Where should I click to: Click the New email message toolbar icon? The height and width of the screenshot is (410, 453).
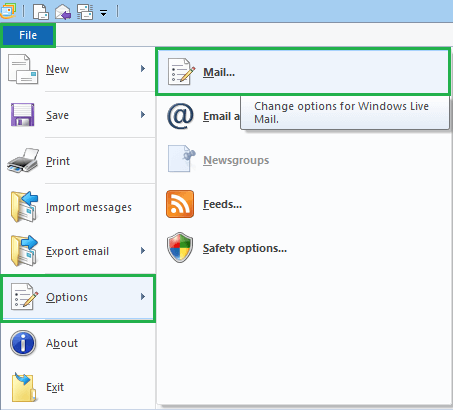[41, 11]
